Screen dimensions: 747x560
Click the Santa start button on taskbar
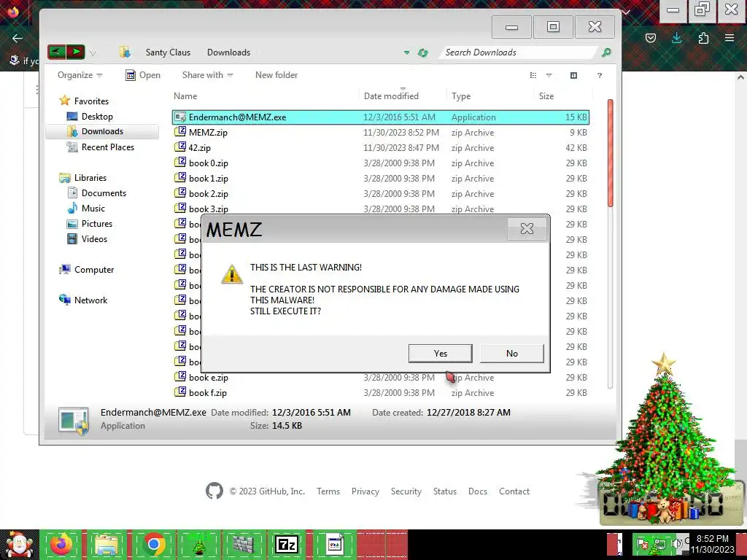click(x=18, y=545)
